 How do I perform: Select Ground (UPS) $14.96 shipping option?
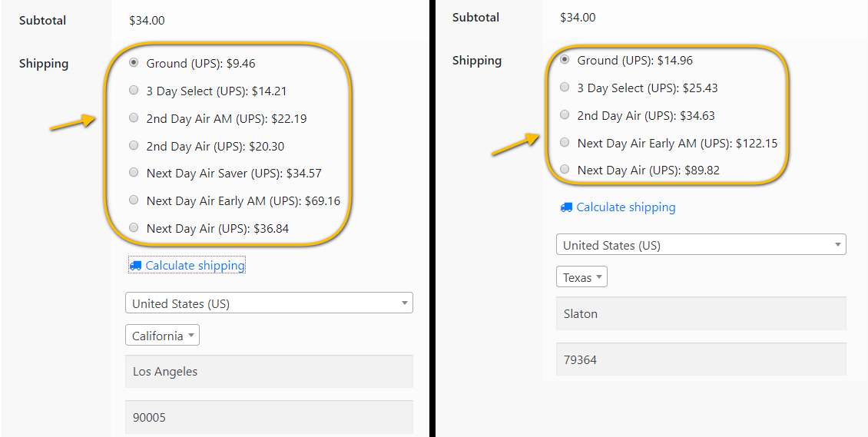click(565, 60)
